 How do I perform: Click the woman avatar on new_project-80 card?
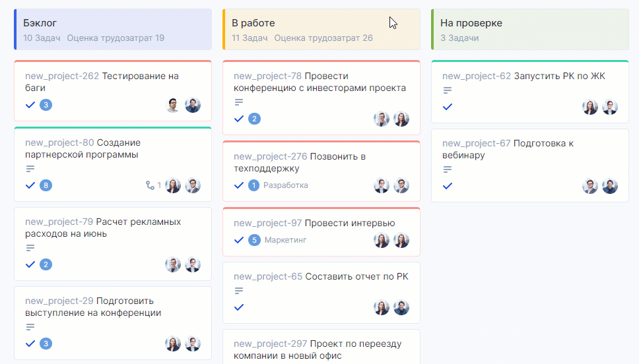(173, 185)
